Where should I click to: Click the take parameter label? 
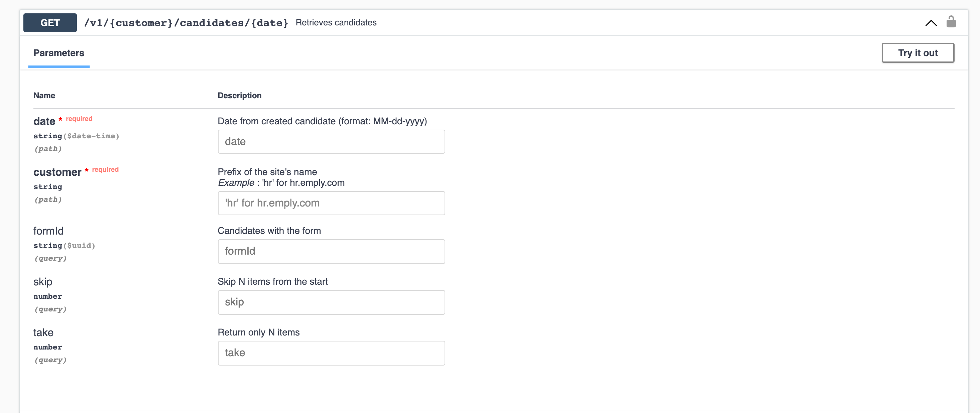point(43,332)
